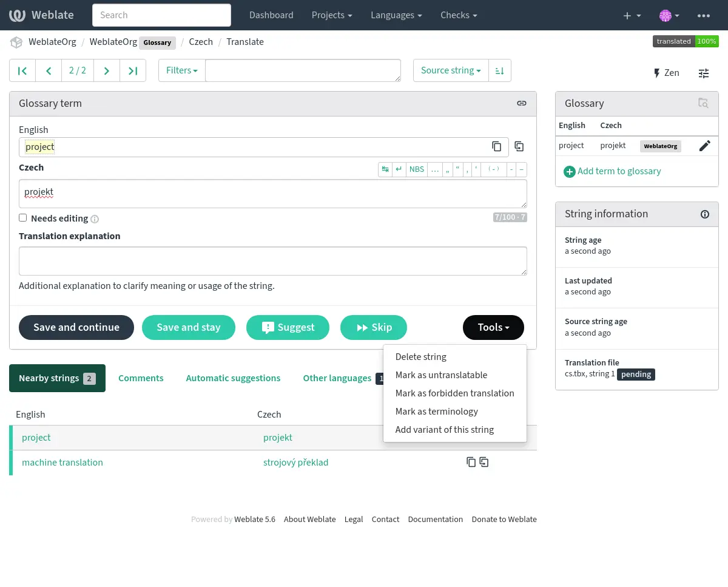The width and height of the screenshot is (728, 587).
Task: Open Donate to Weblate footer link
Action: [x=504, y=520]
